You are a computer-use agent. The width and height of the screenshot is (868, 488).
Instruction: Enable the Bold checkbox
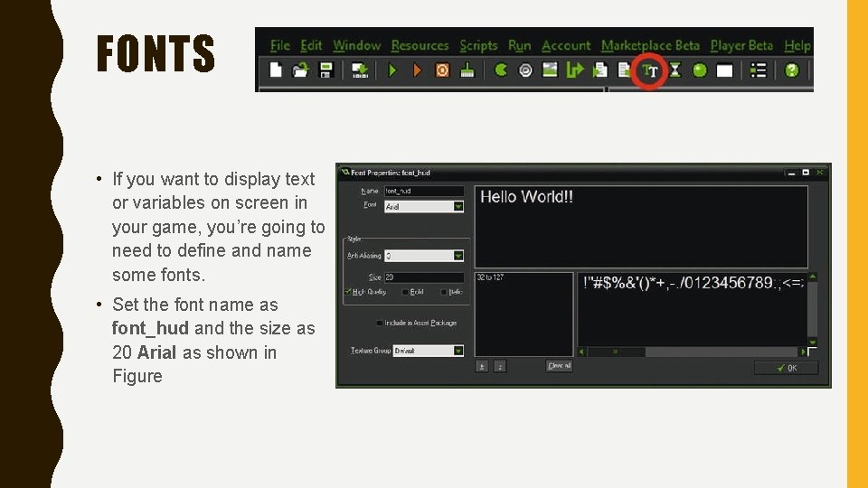(x=405, y=292)
